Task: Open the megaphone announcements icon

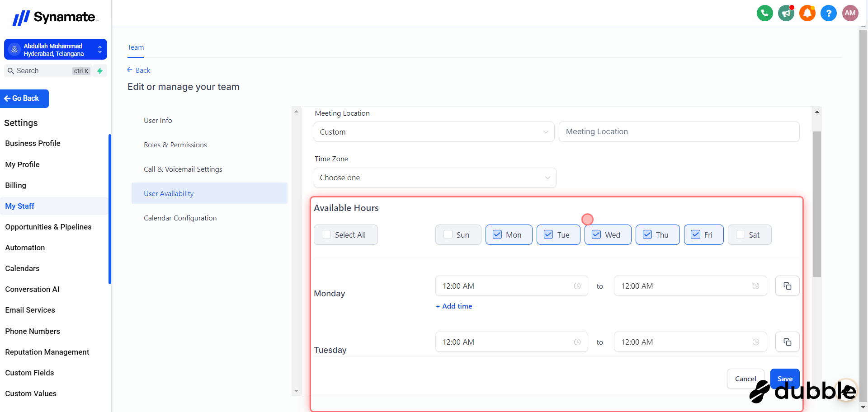Action: pos(786,13)
